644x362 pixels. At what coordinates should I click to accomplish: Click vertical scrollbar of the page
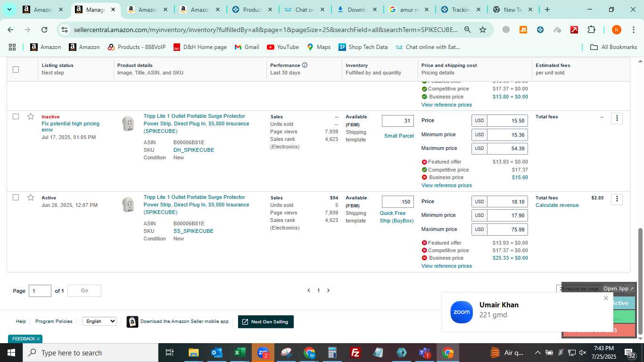(x=640, y=281)
